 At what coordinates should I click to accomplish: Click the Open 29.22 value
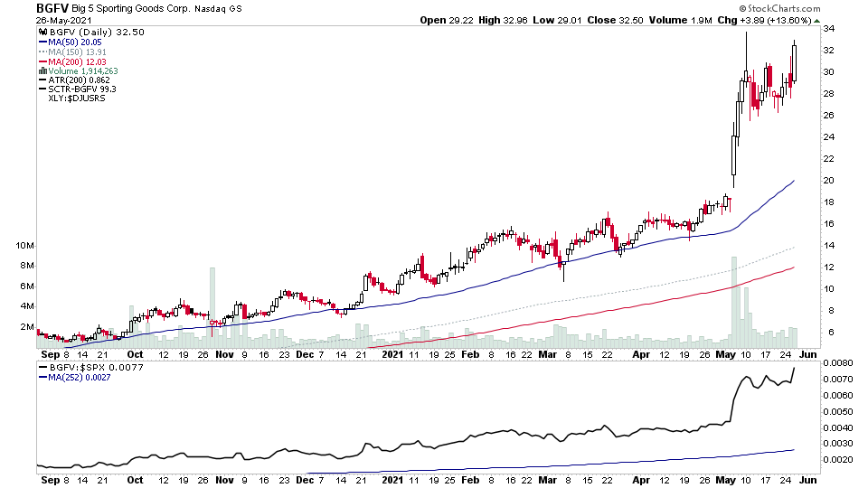[447, 21]
